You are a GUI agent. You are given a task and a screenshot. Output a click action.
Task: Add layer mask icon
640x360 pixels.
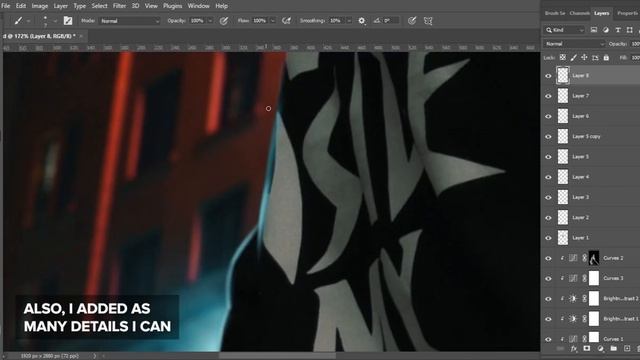(587, 349)
